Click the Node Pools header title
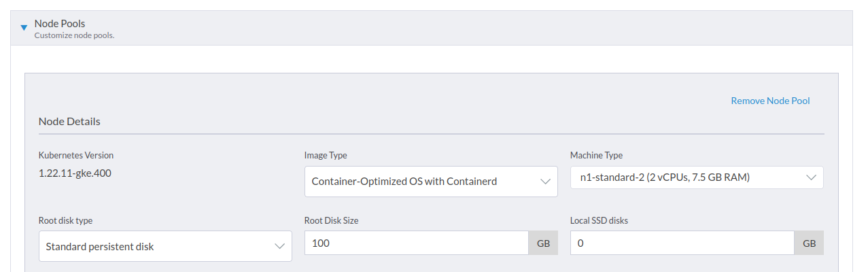Screen dimensions: 868x272 coord(60,24)
